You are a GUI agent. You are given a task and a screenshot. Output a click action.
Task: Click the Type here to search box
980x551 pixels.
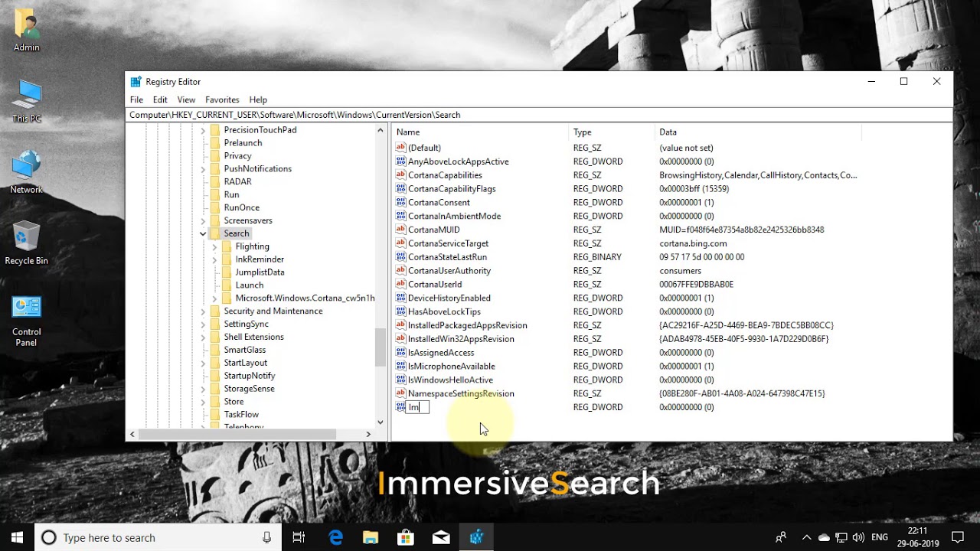157,537
